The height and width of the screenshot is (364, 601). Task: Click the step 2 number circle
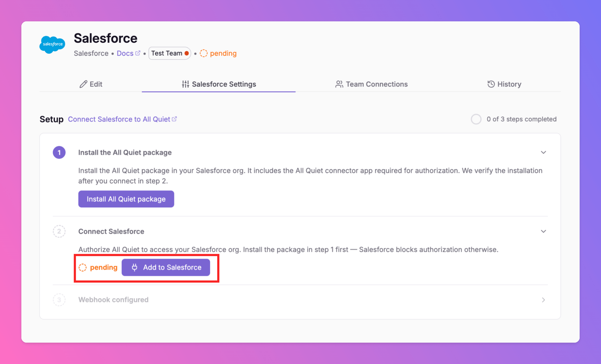[x=59, y=231]
